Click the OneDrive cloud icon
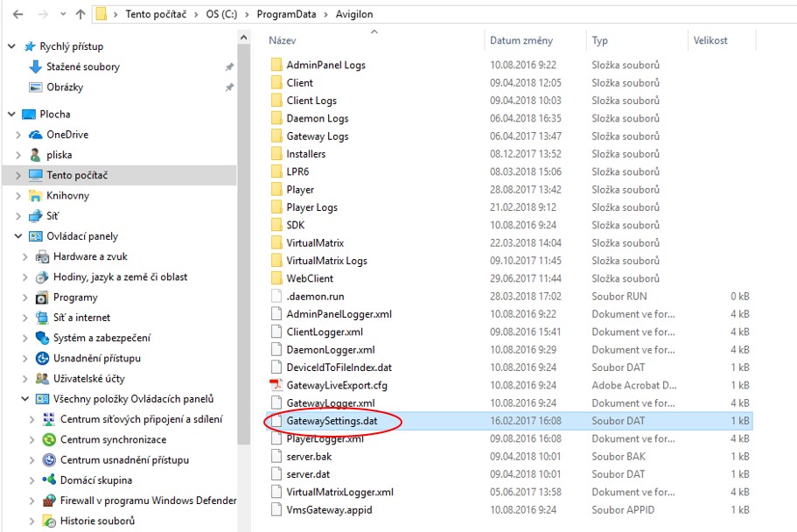797x532 pixels. click(x=36, y=135)
